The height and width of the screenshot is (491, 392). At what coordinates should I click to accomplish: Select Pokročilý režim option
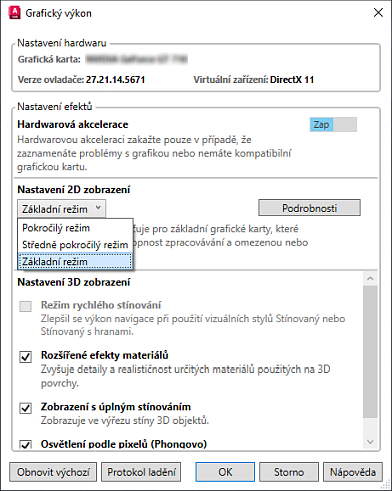[75, 228]
